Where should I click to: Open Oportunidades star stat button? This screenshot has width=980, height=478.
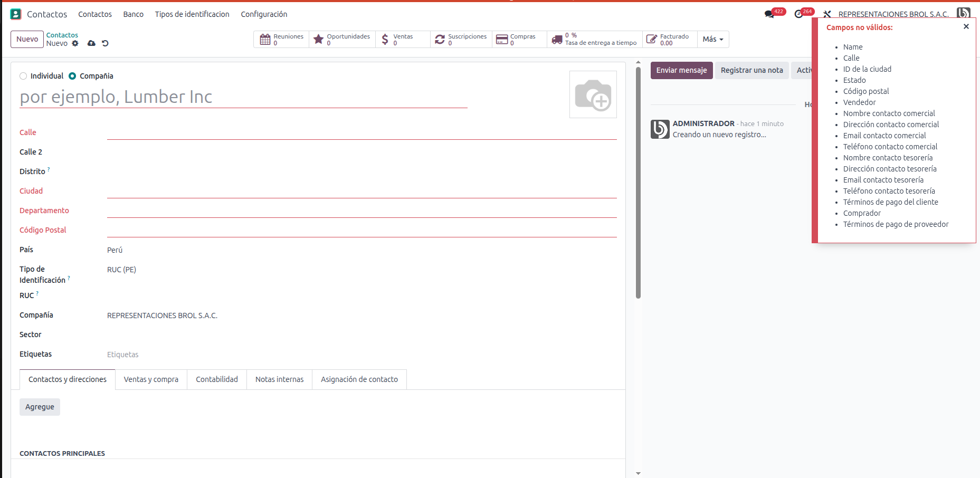342,40
